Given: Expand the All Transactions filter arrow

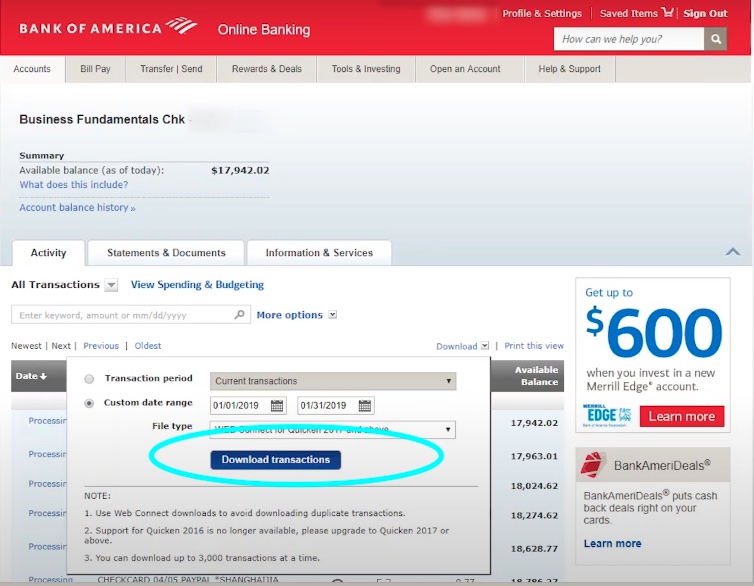Looking at the screenshot, I should [x=111, y=285].
